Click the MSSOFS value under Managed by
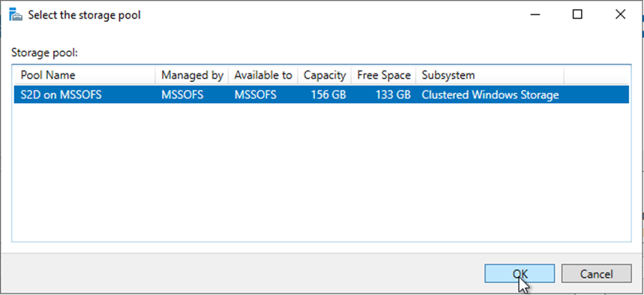 182,95
